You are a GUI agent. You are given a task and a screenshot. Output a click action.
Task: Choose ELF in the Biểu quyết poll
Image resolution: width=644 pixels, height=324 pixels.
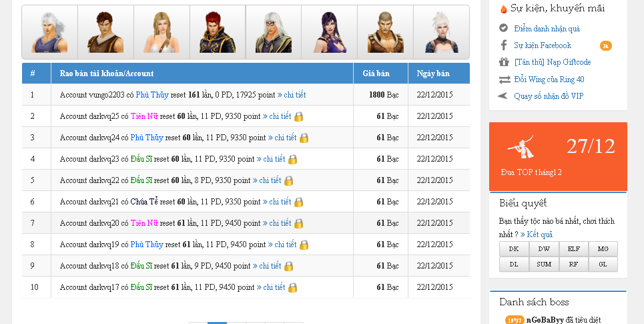(x=573, y=249)
